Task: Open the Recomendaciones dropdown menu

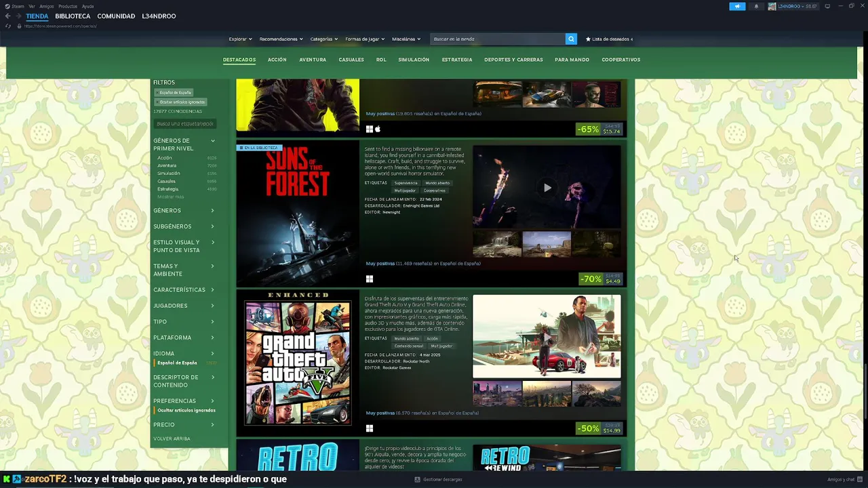Action: tap(281, 39)
